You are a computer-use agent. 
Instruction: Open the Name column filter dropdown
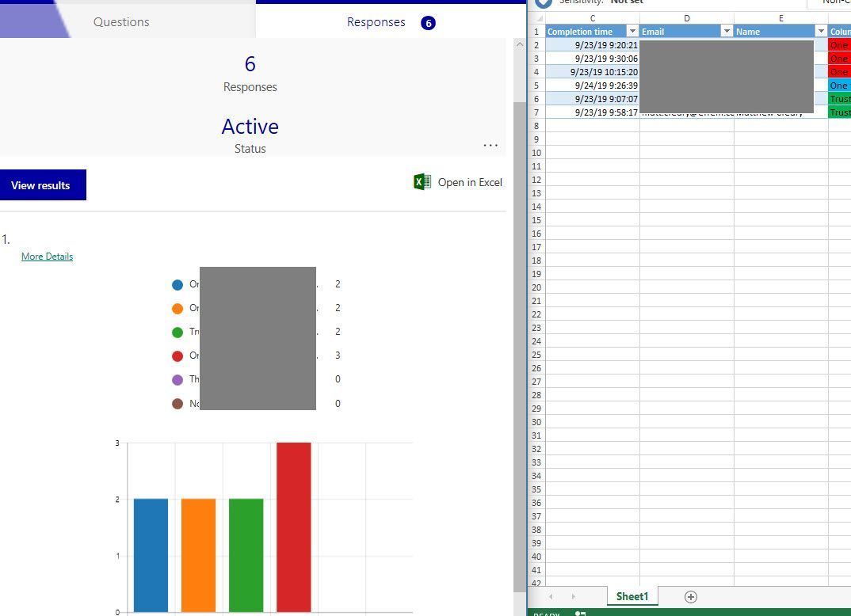(822, 31)
